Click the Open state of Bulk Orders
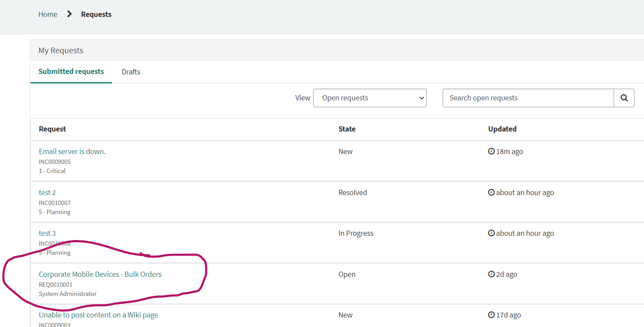Screen dimensions: 644x327 (x=347, y=274)
